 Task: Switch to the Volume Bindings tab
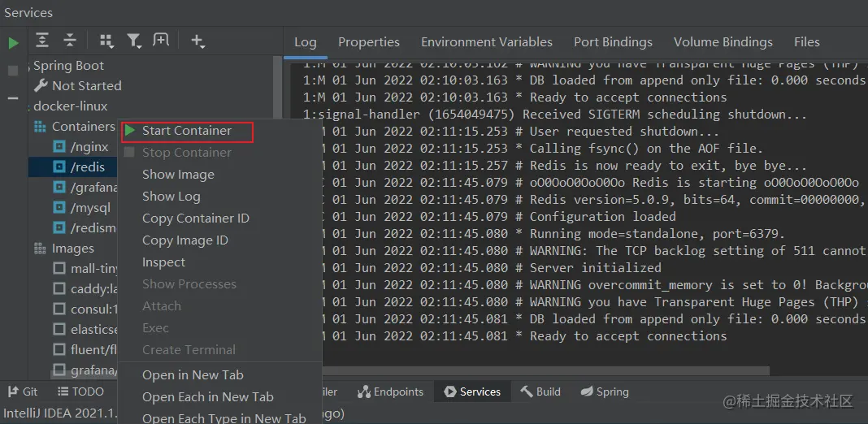723,42
